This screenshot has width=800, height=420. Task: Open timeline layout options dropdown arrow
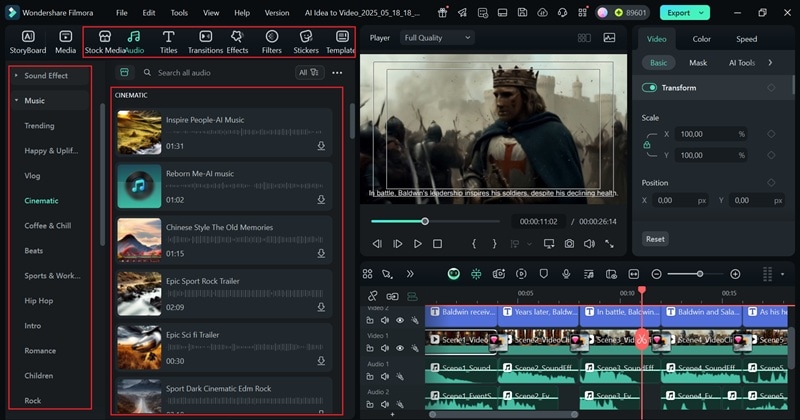(x=782, y=274)
